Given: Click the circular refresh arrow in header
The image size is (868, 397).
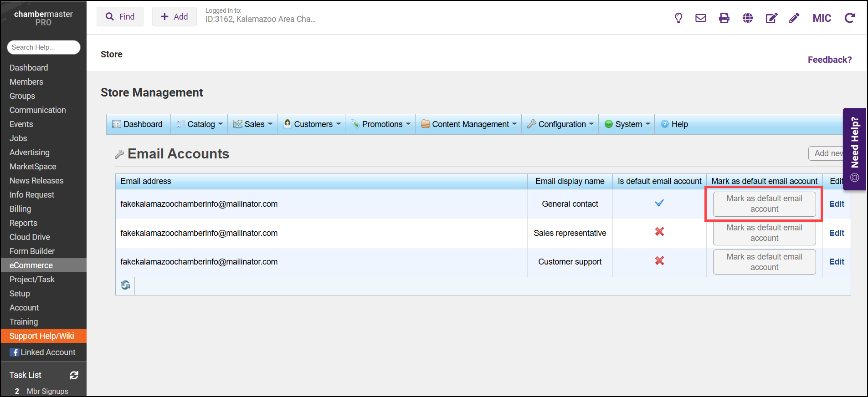Looking at the screenshot, I should click(x=849, y=18).
